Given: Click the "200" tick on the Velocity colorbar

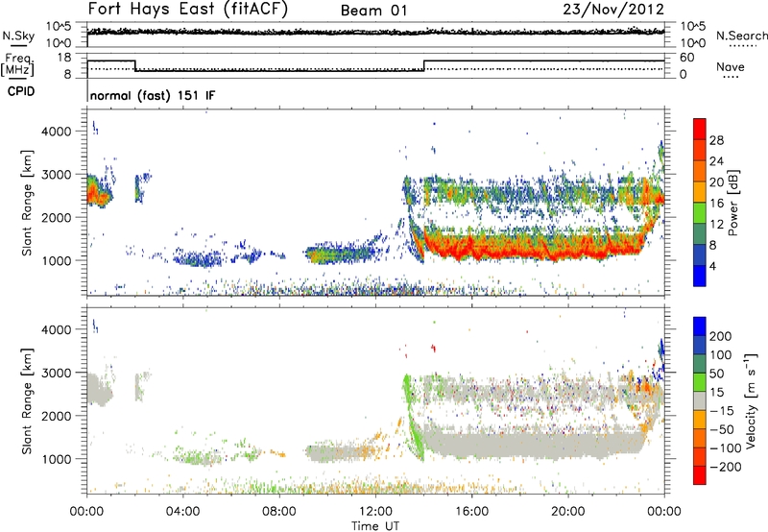Looking at the screenshot, I should click(x=721, y=336).
